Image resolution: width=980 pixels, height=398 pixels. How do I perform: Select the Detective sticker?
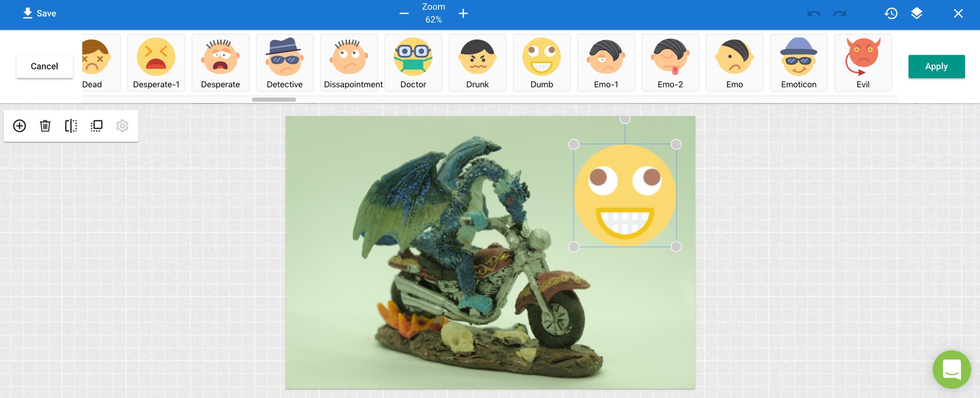click(285, 63)
